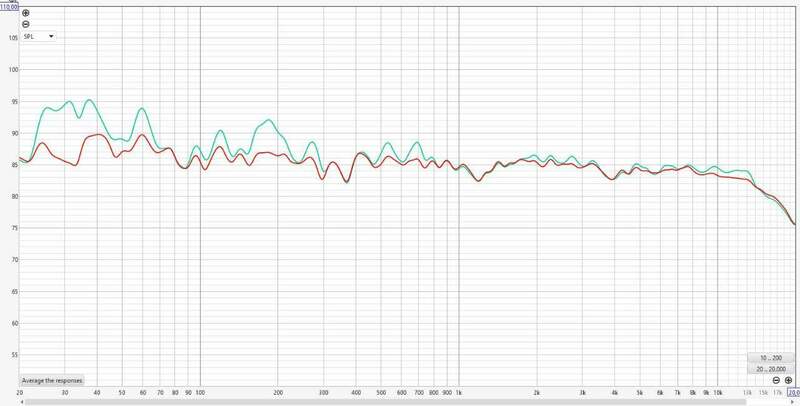Set frequency range to 10 .. 200
The width and height of the screenshot is (800, 406).
[770, 357]
